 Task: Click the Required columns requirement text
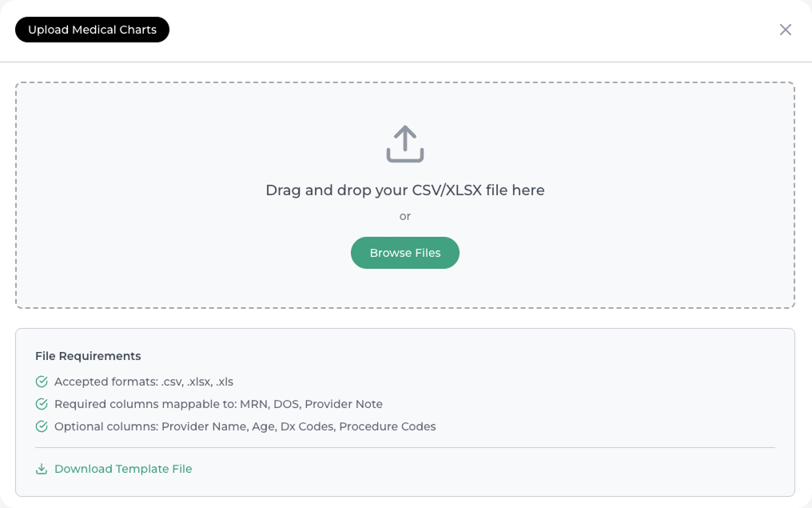click(218, 404)
